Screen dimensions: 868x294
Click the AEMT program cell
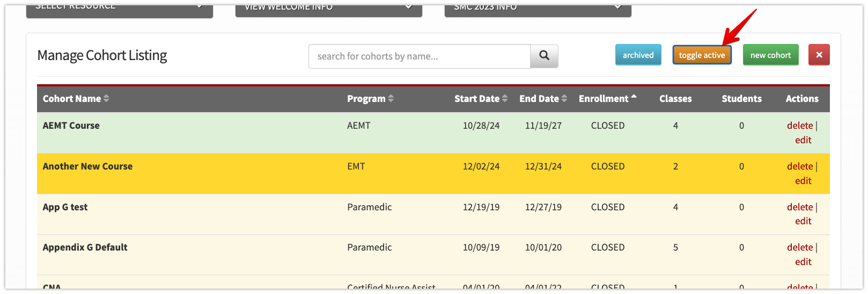tap(359, 126)
